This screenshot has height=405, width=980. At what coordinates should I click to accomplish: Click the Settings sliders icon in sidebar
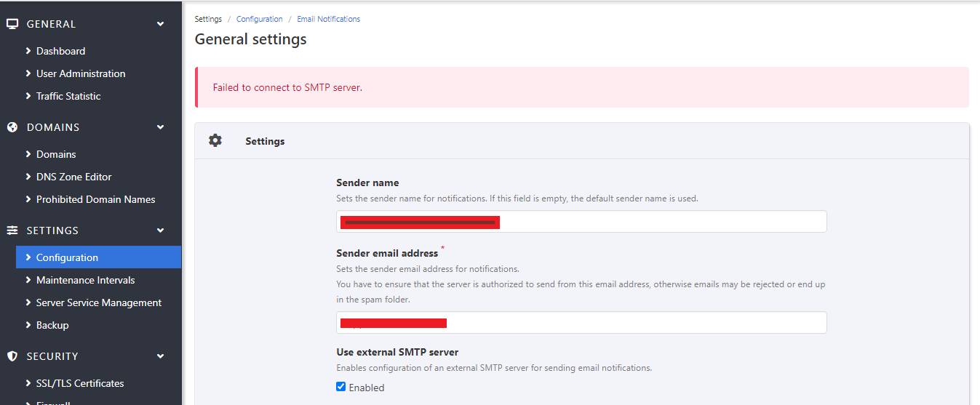[12, 230]
